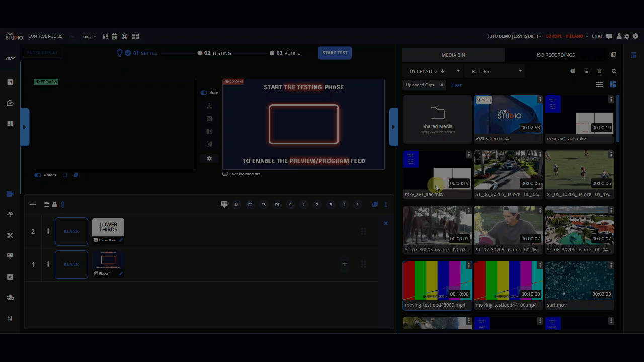Image resolution: width=644 pixels, height=362 pixels.
Task: Remove the Uploaded Clips filter chip
Action: coord(442,85)
